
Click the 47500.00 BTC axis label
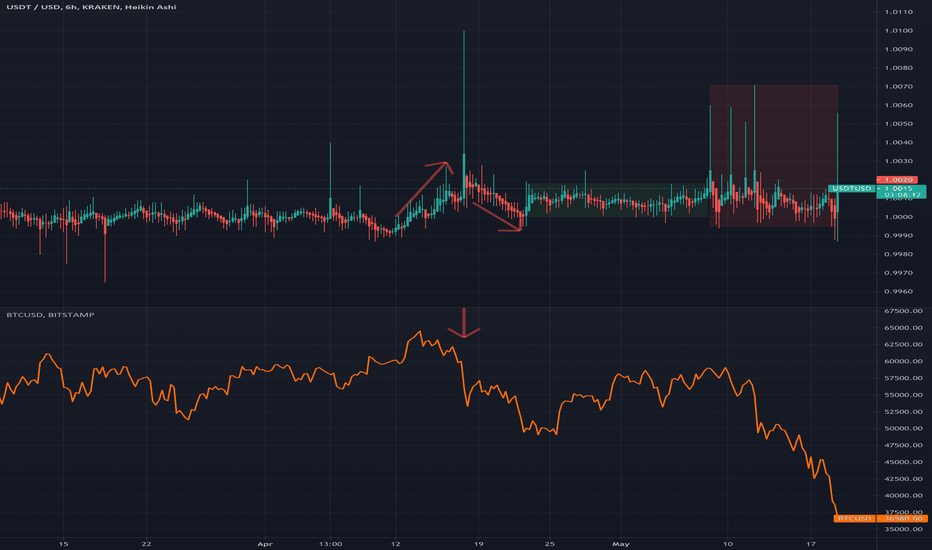[903, 445]
